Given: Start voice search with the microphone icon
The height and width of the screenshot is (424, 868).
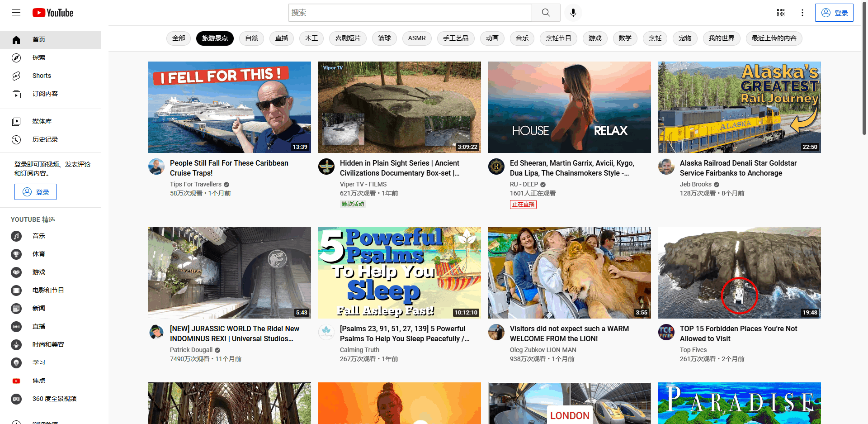Looking at the screenshot, I should (x=573, y=13).
